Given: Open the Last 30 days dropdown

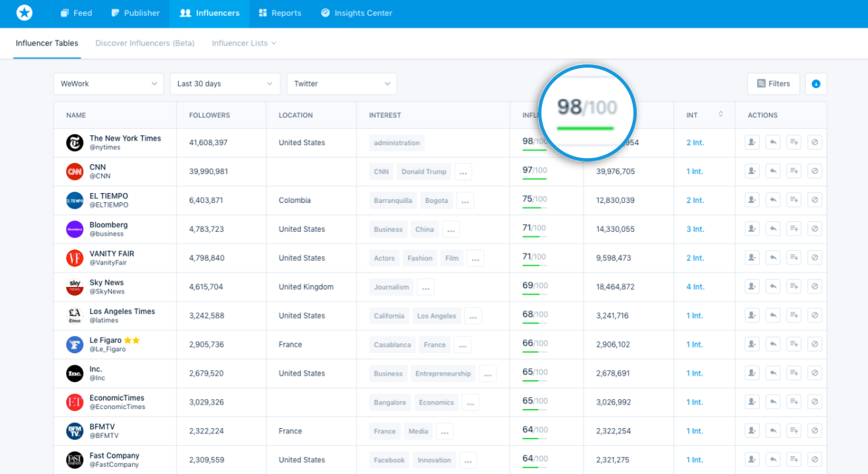Looking at the screenshot, I should click(x=225, y=83).
